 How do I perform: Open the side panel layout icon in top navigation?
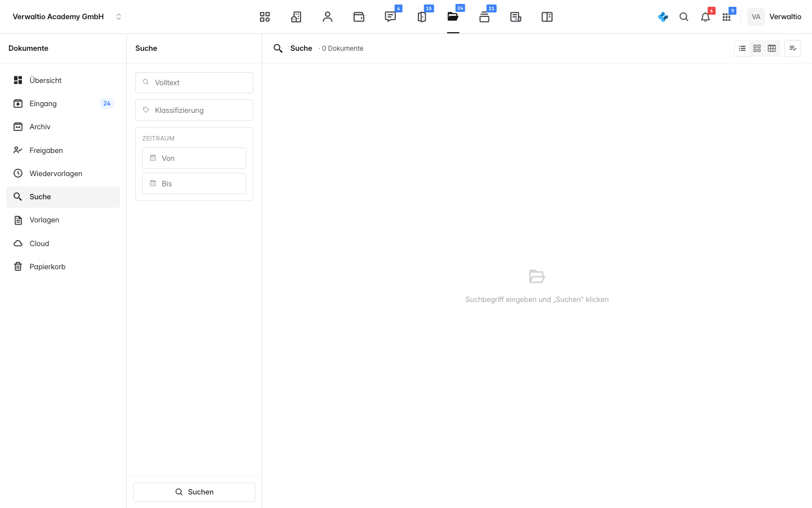(x=547, y=17)
